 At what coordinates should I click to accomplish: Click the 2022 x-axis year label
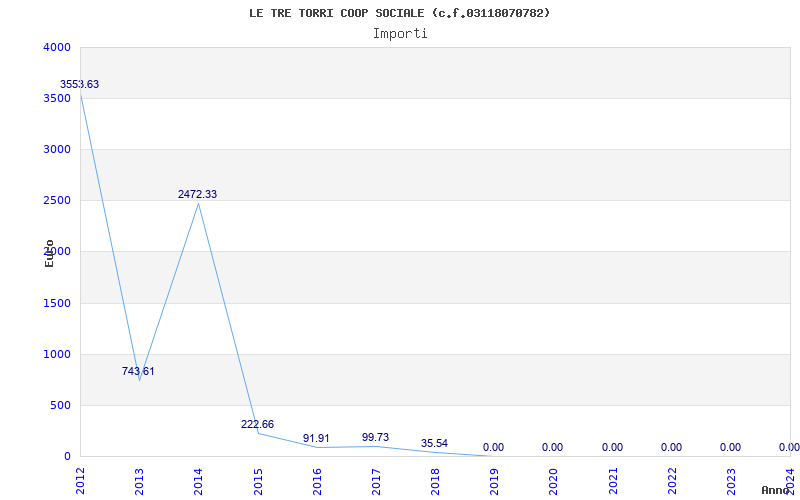[x=673, y=482]
